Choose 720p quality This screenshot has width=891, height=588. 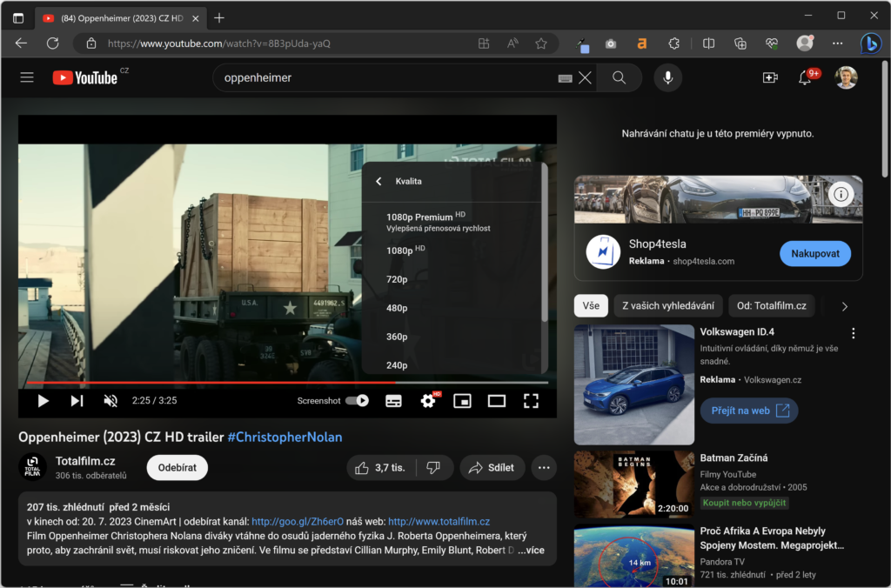pyautogui.click(x=452, y=279)
